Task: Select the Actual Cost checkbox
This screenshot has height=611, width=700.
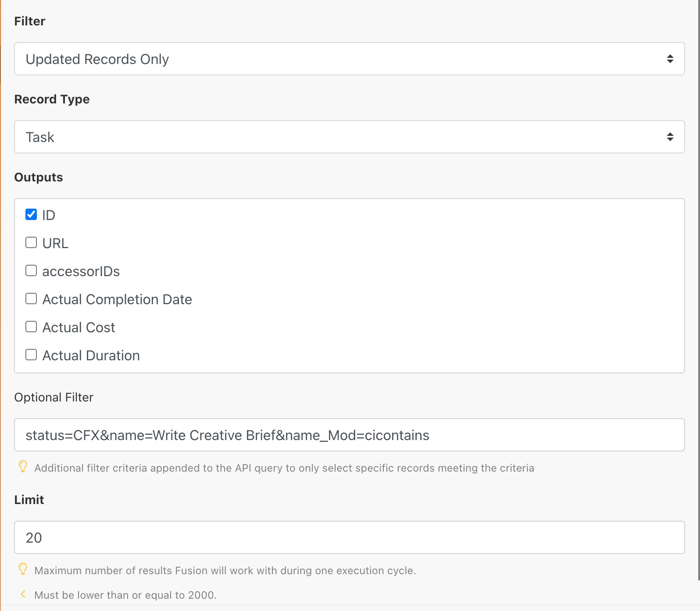Action: coord(31,327)
